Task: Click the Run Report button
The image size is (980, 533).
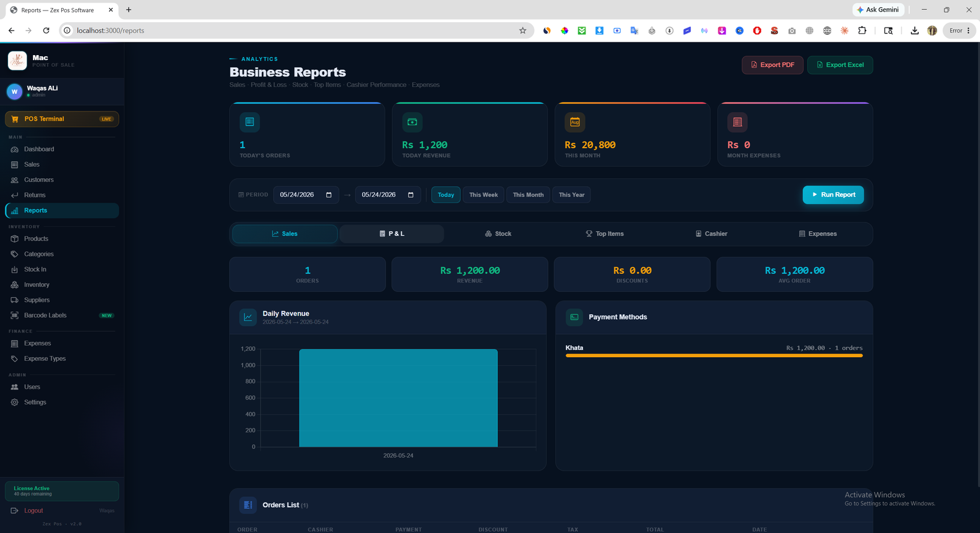Action: pyautogui.click(x=833, y=195)
